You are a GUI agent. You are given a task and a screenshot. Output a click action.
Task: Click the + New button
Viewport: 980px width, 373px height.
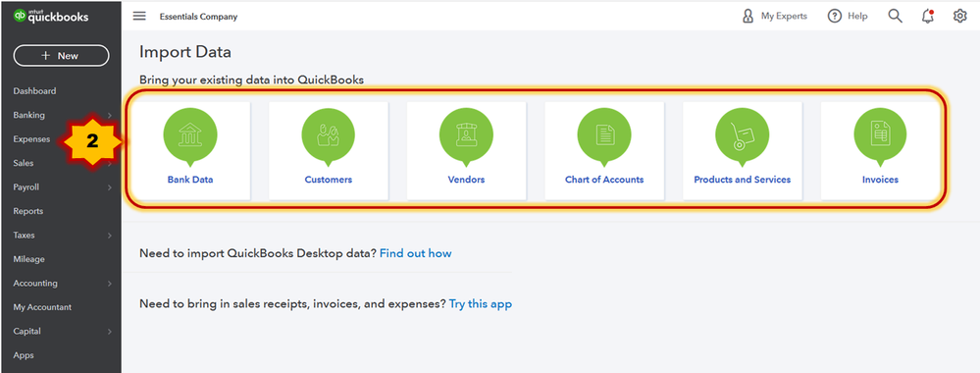click(61, 56)
